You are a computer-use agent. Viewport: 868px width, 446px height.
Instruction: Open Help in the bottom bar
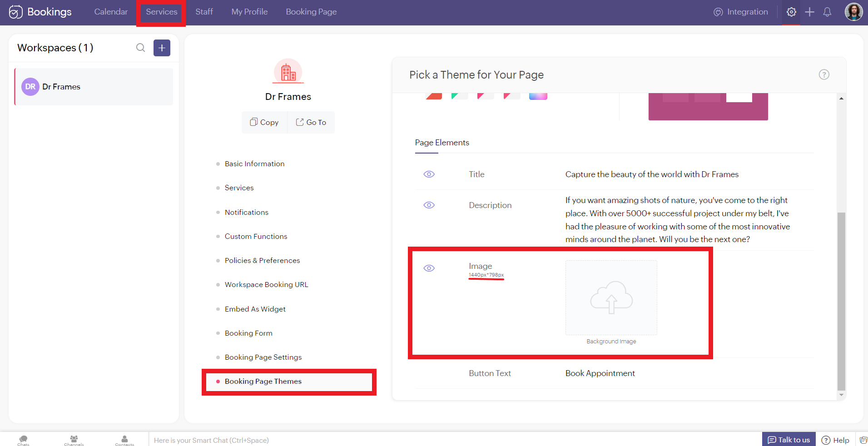pyautogui.click(x=835, y=440)
